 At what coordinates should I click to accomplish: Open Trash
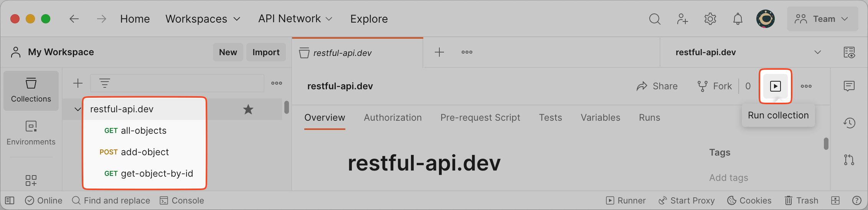801,200
